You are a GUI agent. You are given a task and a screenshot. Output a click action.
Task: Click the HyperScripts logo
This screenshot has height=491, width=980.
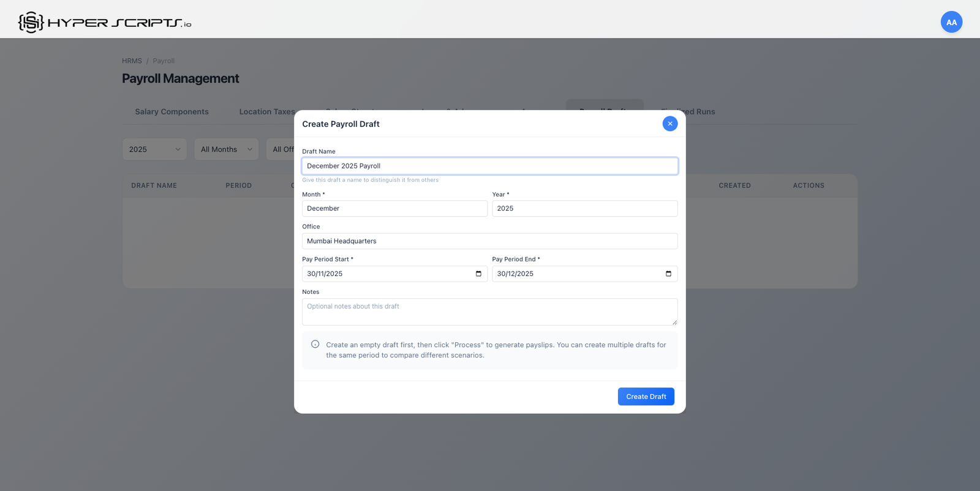point(105,23)
